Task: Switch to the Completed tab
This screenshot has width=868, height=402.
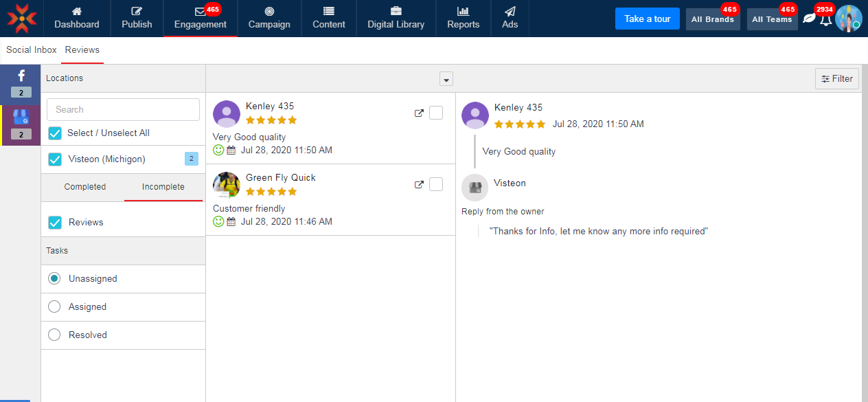Action: pyautogui.click(x=85, y=187)
